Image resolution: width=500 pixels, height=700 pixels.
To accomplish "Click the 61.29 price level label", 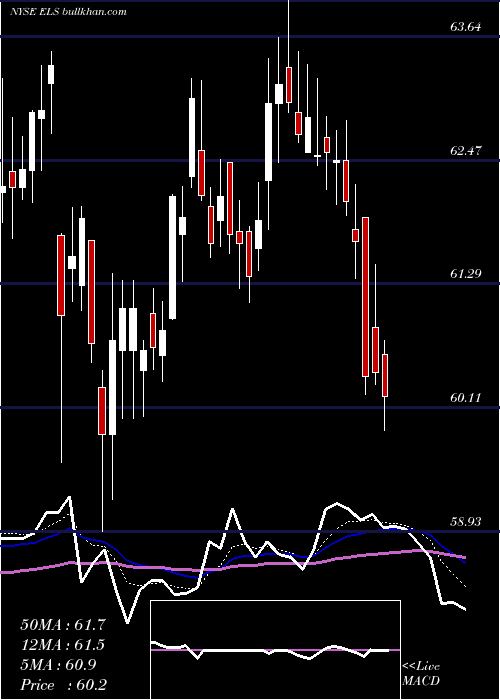I will [466, 273].
